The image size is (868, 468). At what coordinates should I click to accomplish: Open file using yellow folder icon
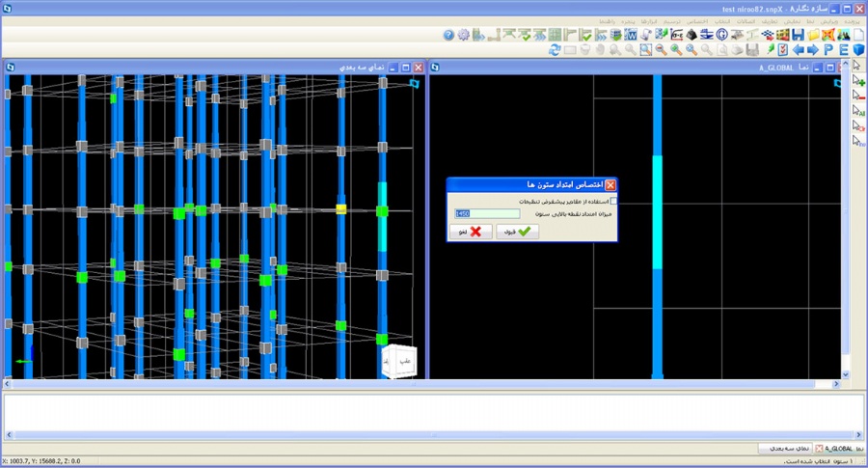coord(813,35)
